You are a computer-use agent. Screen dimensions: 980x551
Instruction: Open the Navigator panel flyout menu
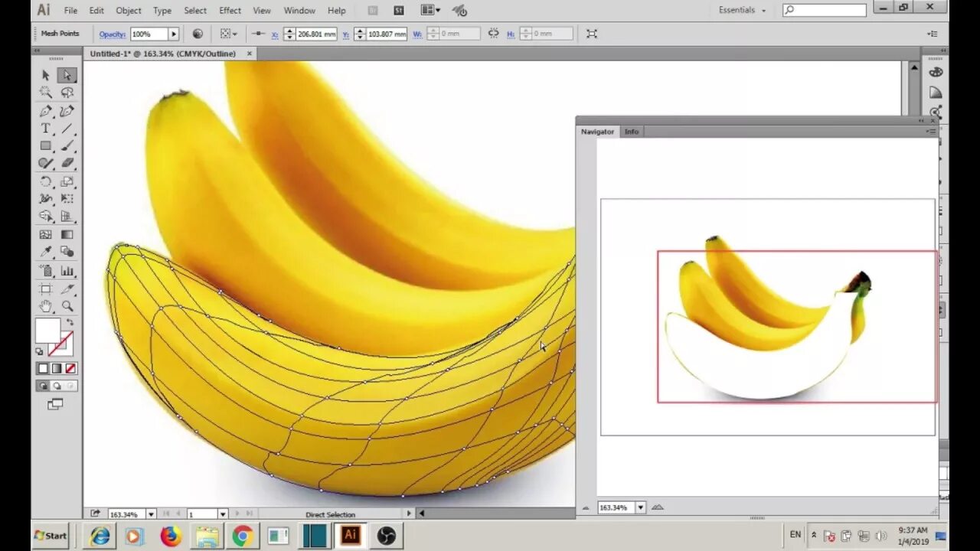[x=931, y=132]
